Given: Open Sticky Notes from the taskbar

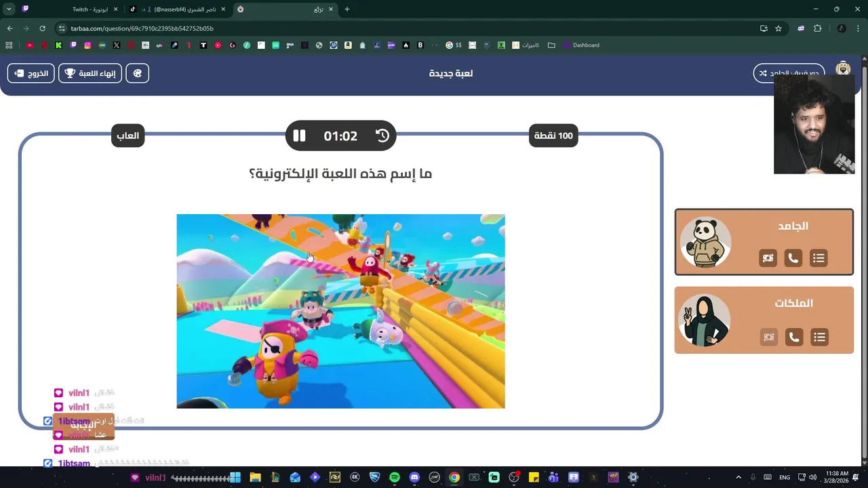Looking at the screenshot, I should [534, 477].
